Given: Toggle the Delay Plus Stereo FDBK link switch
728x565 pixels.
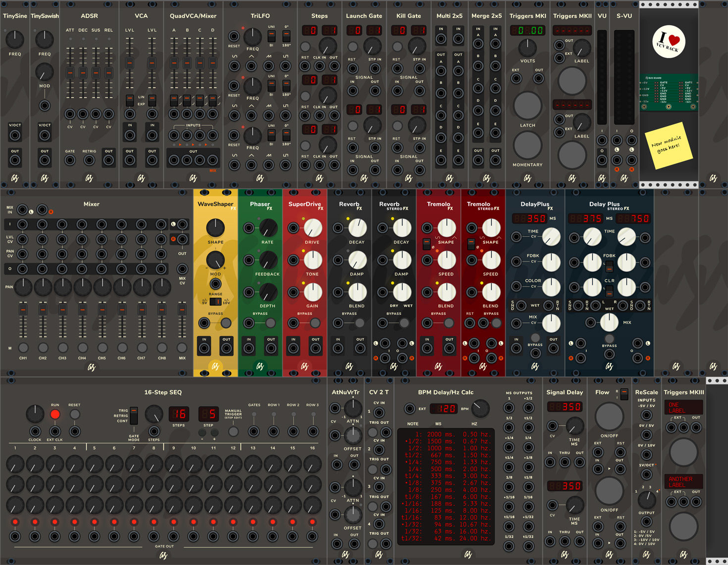Looking at the screenshot, I should tap(610, 266).
